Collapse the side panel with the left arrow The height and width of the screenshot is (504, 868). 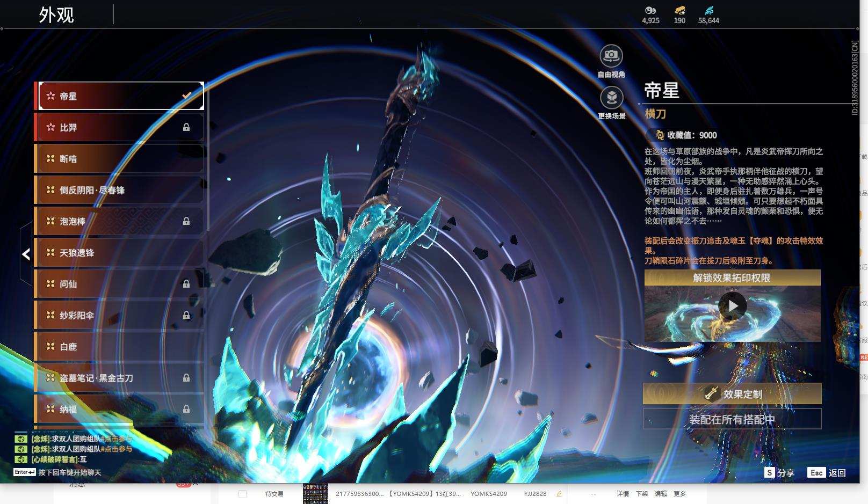pos(26,254)
